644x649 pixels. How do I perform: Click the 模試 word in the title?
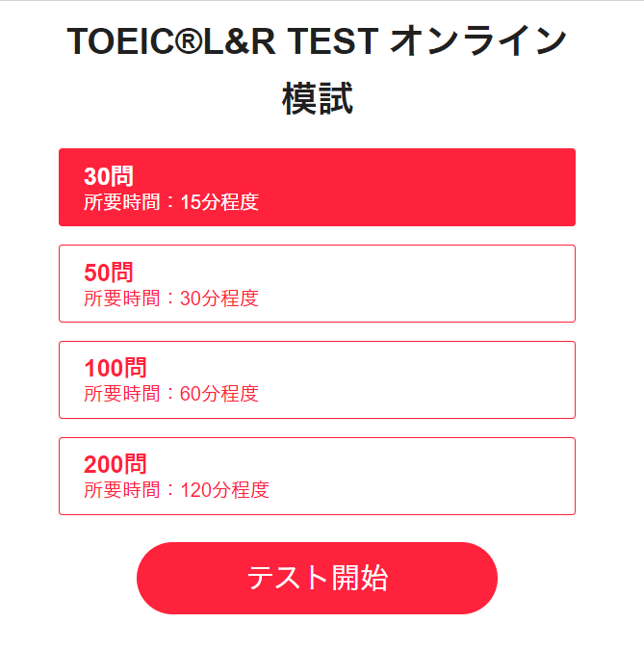point(318,98)
